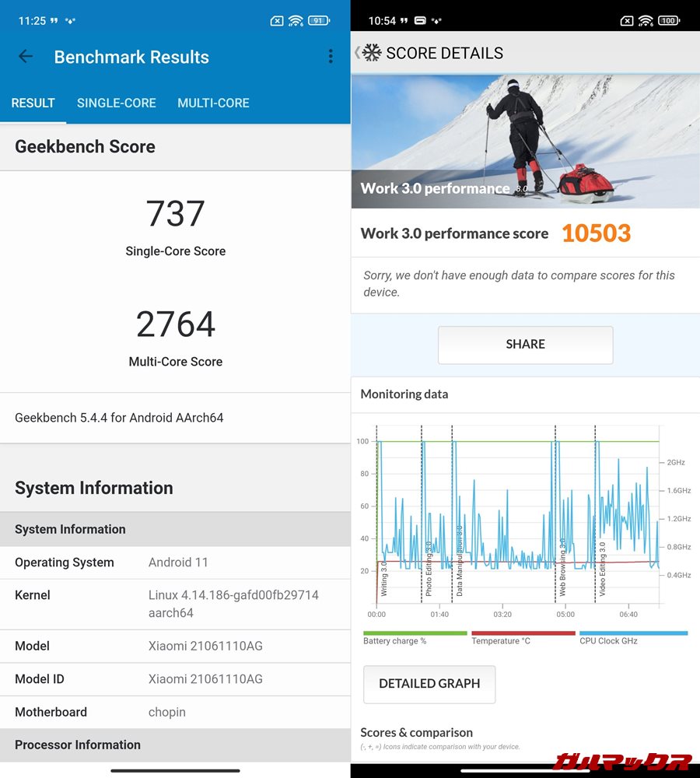
Task: Switch to the MULTI-CORE tab
Action: [213, 103]
